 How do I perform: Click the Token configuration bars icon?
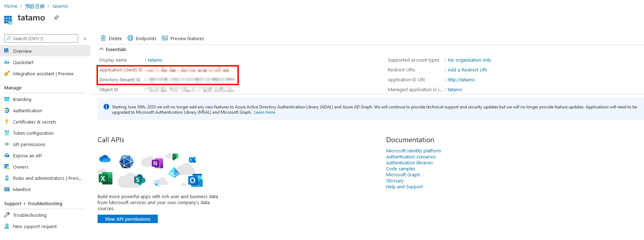pyautogui.click(x=7, y=133)
